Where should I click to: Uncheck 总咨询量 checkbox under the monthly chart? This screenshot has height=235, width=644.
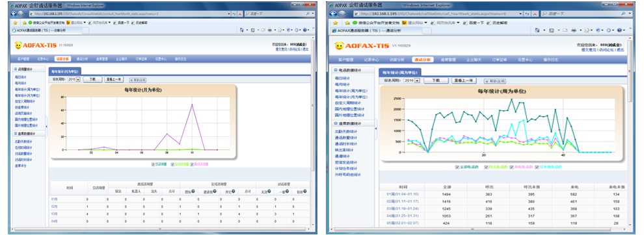tap(154, 164)
